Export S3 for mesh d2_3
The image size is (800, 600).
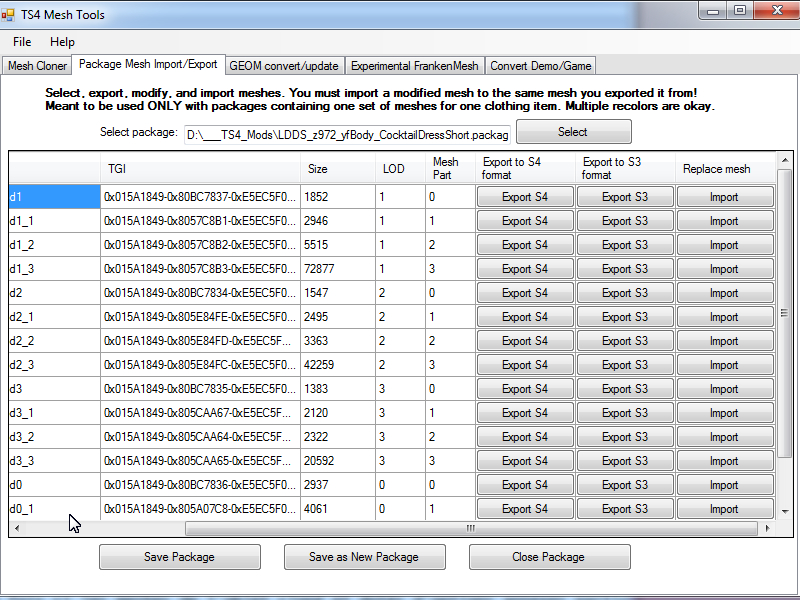click(625, 365)
